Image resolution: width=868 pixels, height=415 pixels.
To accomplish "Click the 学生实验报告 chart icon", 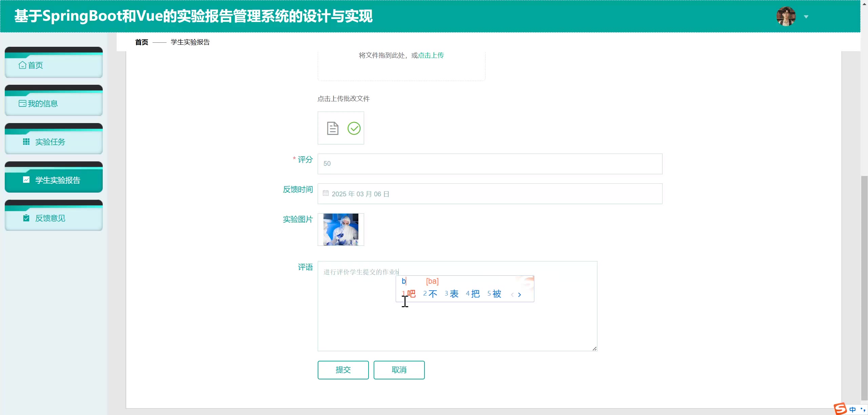I will [26, 180].
